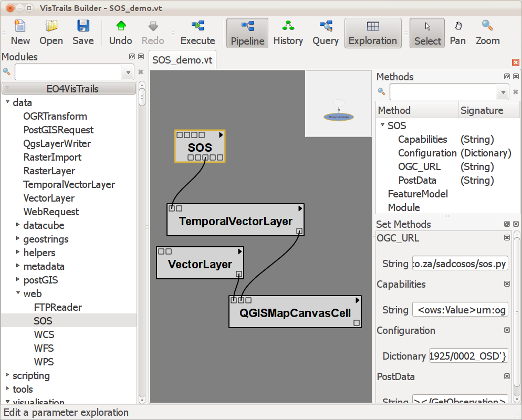Remove the OGC_URL set method
The height and width of the screenshot is (420, 522).
507,238
